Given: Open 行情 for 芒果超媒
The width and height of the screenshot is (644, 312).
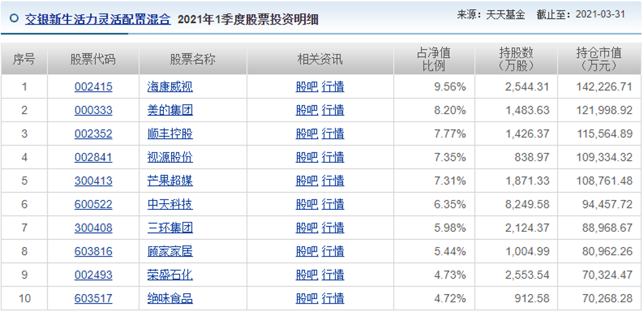Looking at the screenshot, I should pos(333,181).
